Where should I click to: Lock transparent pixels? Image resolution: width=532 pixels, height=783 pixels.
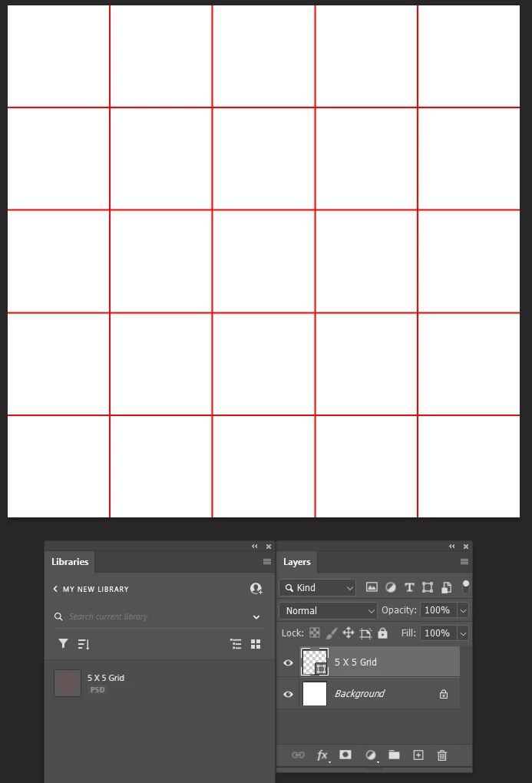click(x=315, y=633)
